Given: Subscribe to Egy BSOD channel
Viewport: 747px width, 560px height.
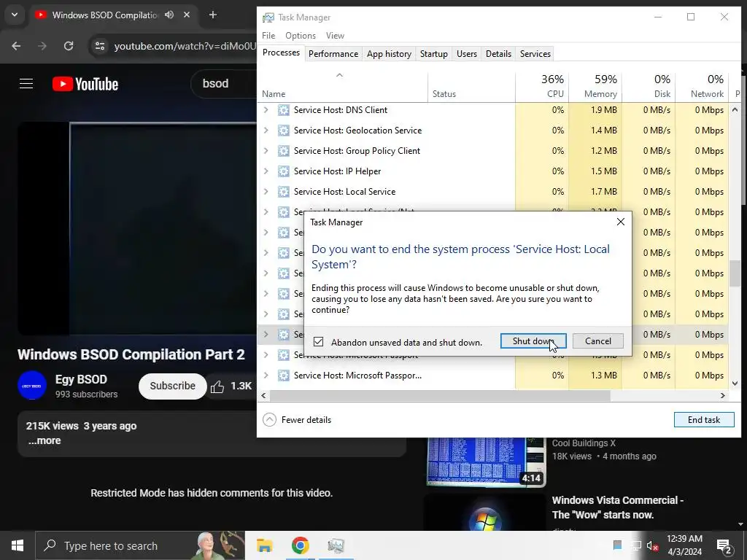Looking at the screenshot, I should tap(172, 386).
